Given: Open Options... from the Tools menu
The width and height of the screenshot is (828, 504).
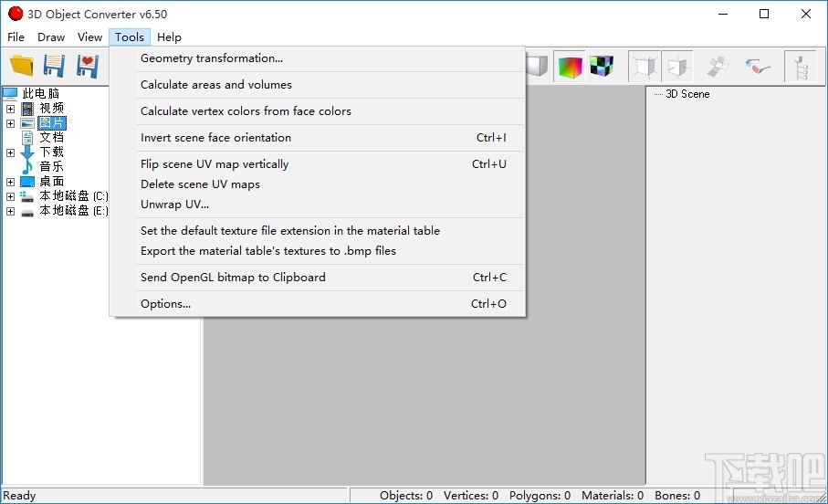Looking at the screenshot, I should [x=318, y=303].
